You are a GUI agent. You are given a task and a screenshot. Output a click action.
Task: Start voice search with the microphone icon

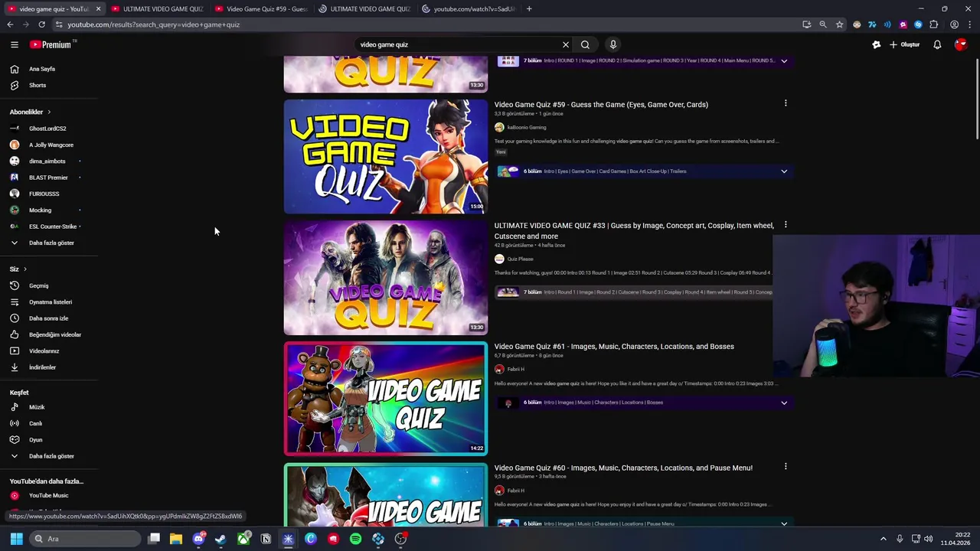point(612,44)
